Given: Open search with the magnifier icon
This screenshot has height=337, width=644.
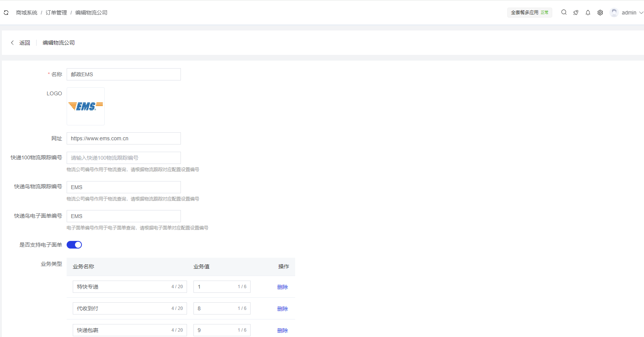Looking at the screenshot, I should click(x=564, y=13).
